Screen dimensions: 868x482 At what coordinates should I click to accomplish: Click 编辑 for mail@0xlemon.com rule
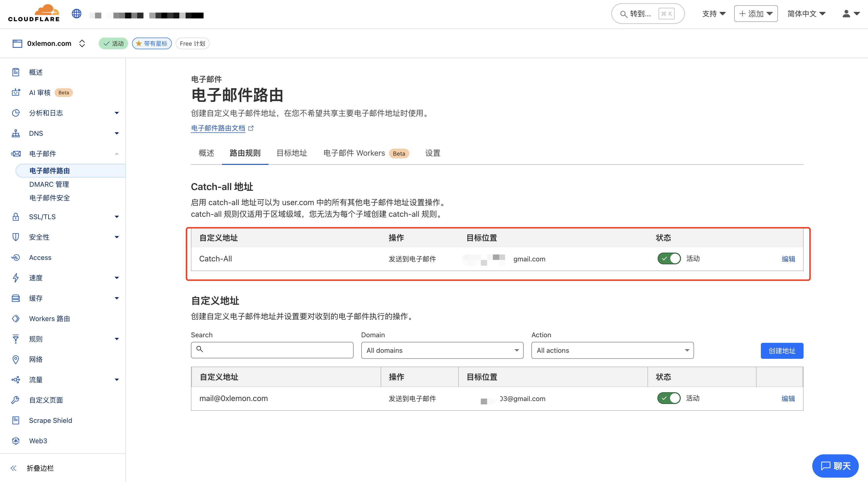coord(788,398)
